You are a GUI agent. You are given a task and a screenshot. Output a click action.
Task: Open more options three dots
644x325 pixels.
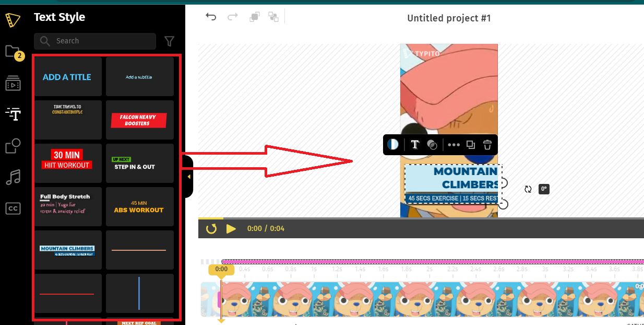tap(454, 145)
